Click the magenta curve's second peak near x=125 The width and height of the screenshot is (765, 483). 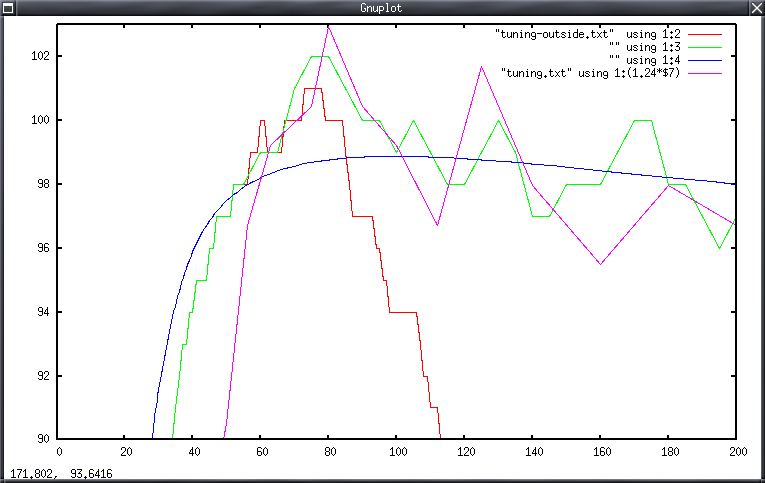tap(482, 66)
